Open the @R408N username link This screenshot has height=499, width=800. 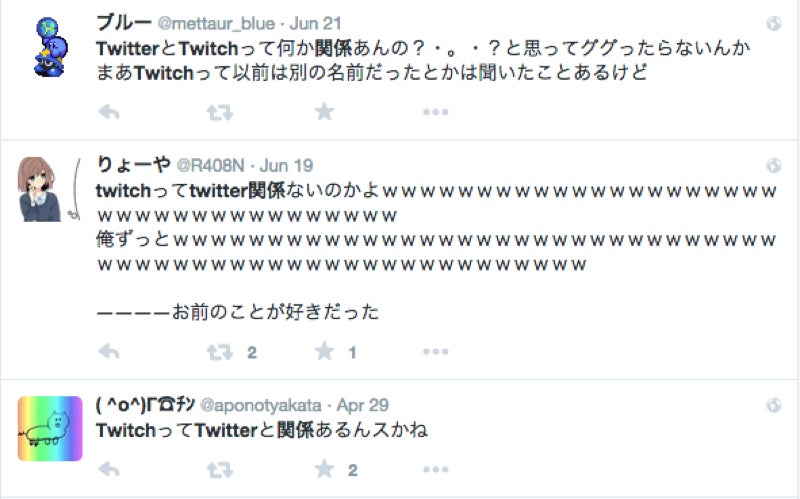click(211, 165)
